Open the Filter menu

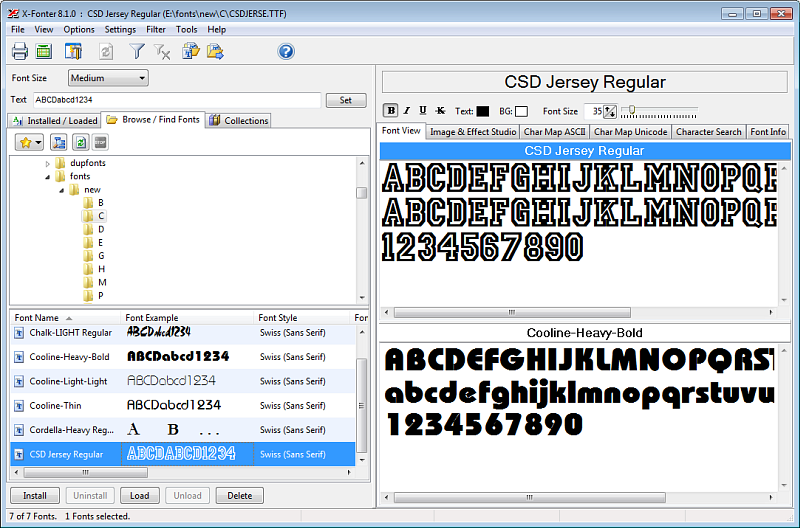tap(156, 30)
